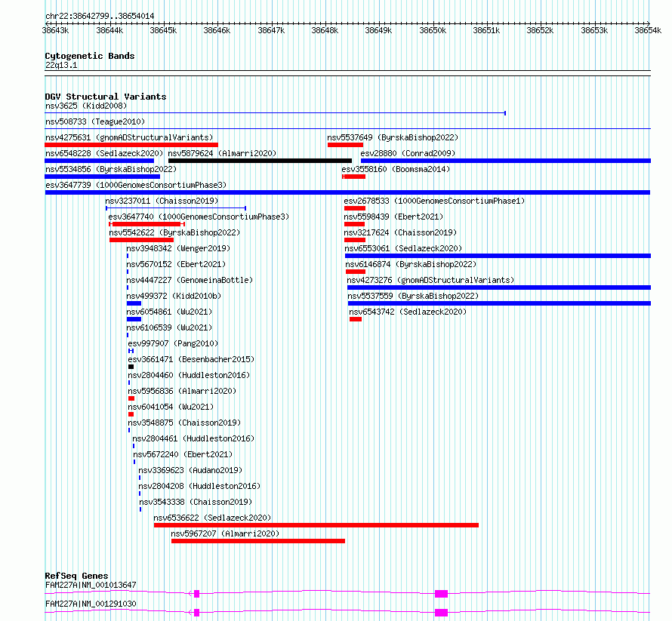Open nsv6106539 (Wu2021) label

(x=169, y=327)
